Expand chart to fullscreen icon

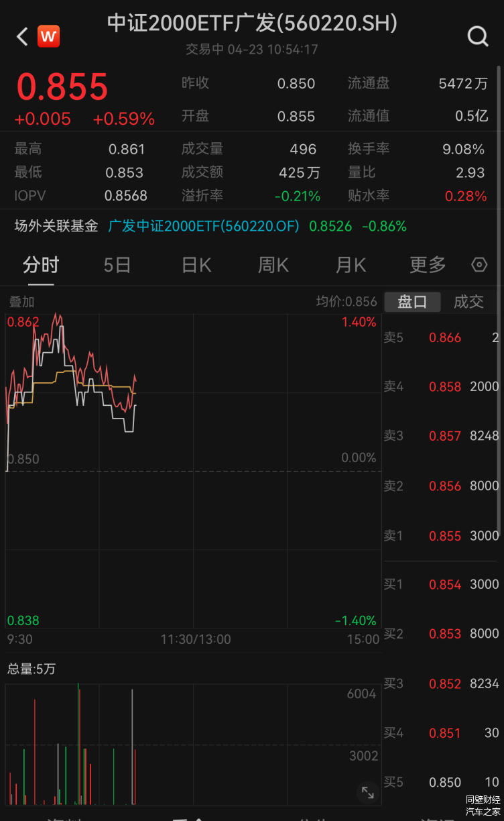(x=367, y=792)
